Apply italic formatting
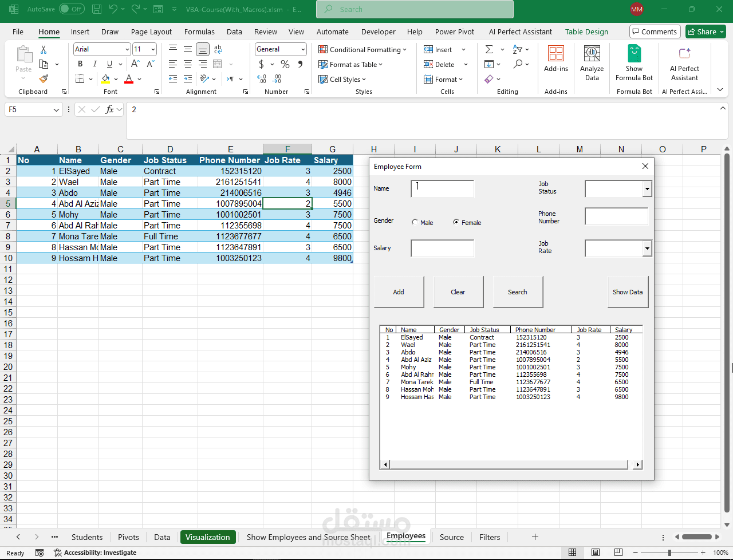The image size is (733, 560). pyautogui.click(x=94, y=64)
